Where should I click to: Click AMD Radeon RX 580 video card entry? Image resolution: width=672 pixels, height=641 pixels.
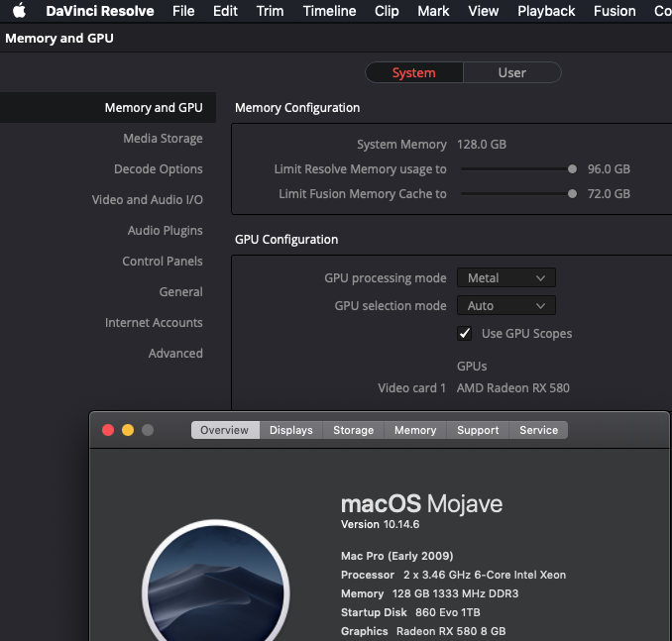click(x=513, y=388)
